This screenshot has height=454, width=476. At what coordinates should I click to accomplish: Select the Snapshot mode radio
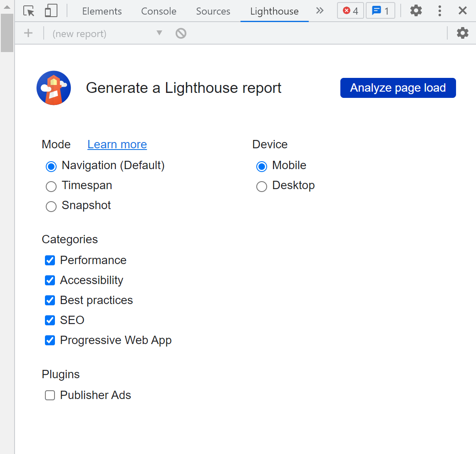coord(51,206)
